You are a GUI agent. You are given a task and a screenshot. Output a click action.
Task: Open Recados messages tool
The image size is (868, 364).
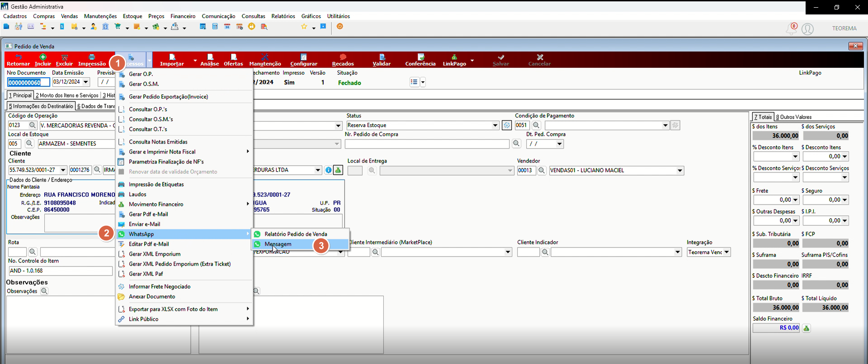coord(343,60)
